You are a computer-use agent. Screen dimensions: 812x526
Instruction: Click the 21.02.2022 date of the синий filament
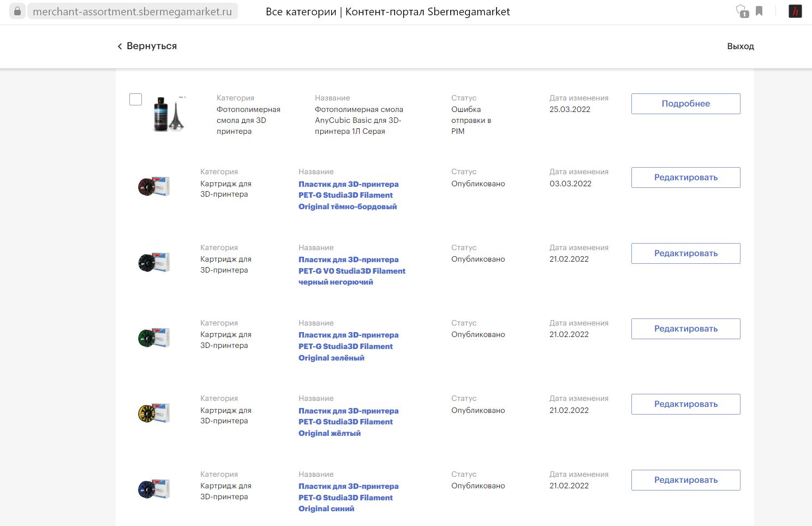pyautogui.click(x=569, y=486)
